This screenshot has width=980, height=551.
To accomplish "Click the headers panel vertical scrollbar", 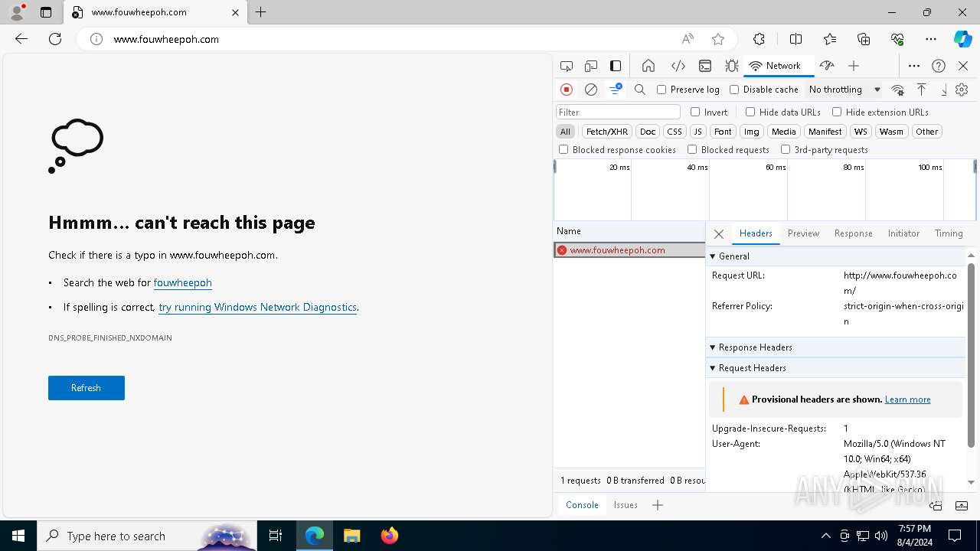I will 971,354.
